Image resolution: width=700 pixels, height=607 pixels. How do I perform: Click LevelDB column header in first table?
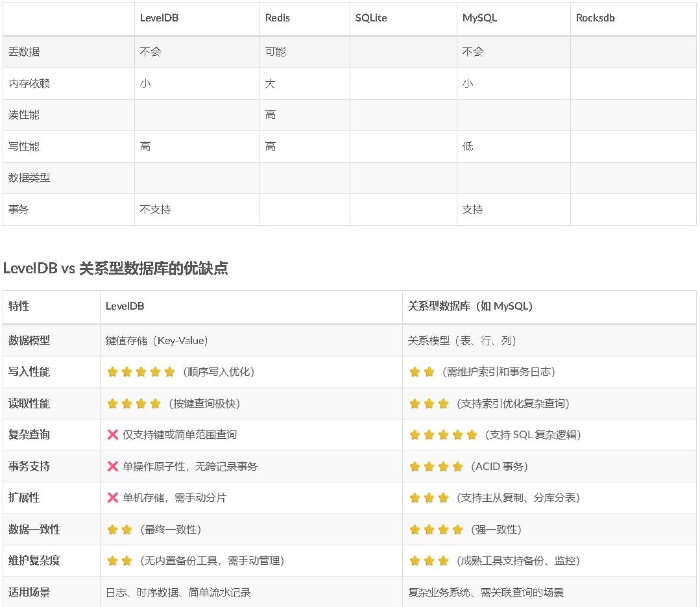tap(160, 18)
